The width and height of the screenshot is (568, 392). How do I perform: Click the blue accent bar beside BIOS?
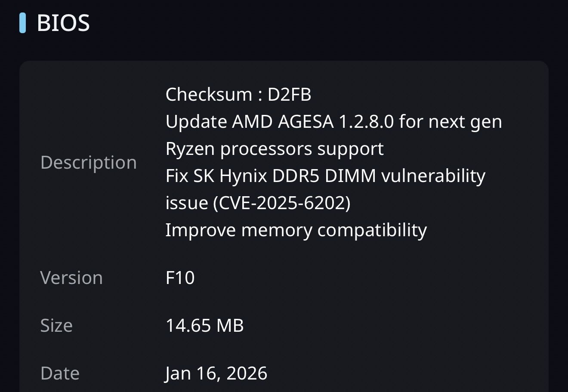pyautogui.click(x=22, y=23)
